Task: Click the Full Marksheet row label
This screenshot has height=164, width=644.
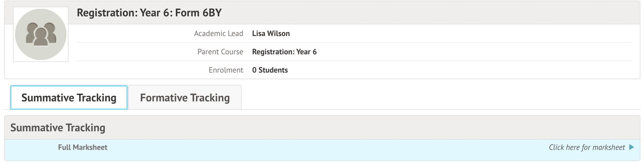Action: pyautogui.click(x=83, y=147)
